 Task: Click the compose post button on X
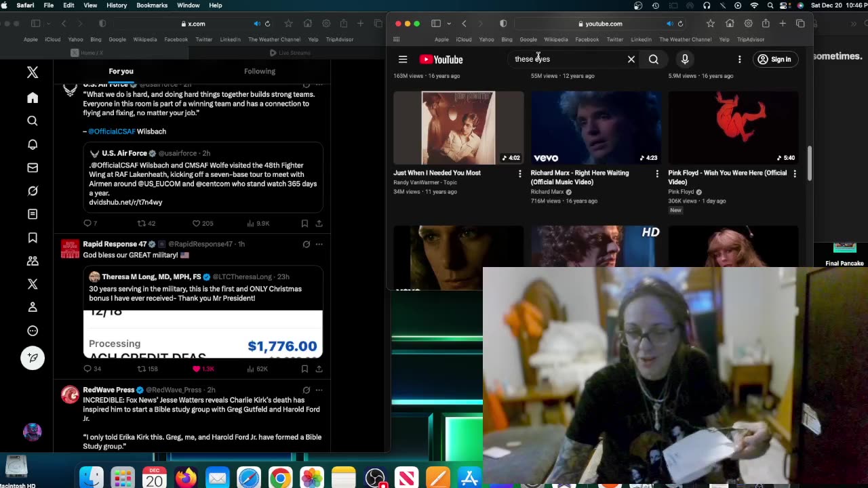click(x=33, y=357)
